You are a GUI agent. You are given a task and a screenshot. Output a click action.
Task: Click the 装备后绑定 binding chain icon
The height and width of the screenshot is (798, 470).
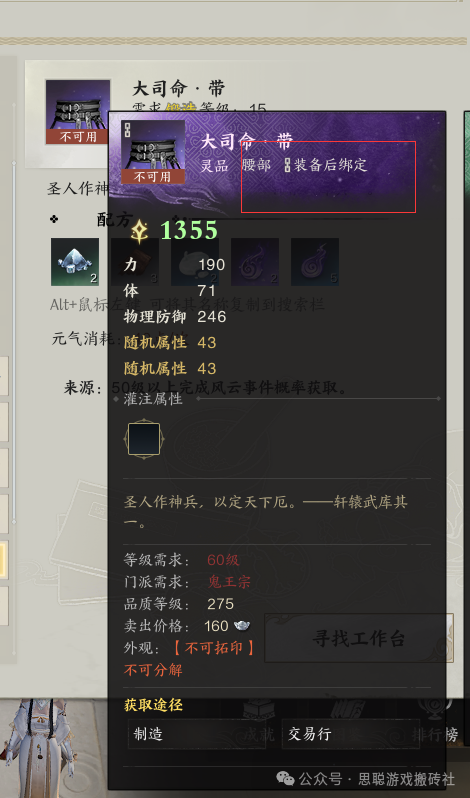[x=287, y=165]
